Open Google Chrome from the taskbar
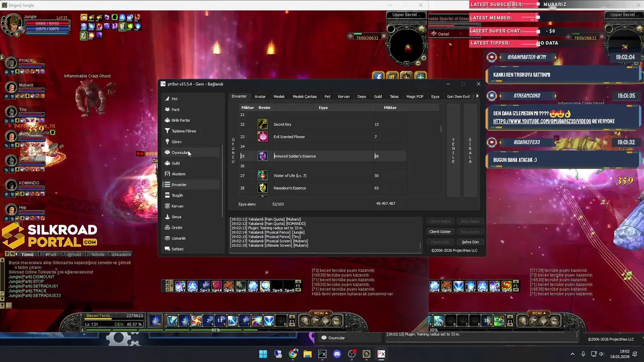644x362 pixels. (293, 354)
